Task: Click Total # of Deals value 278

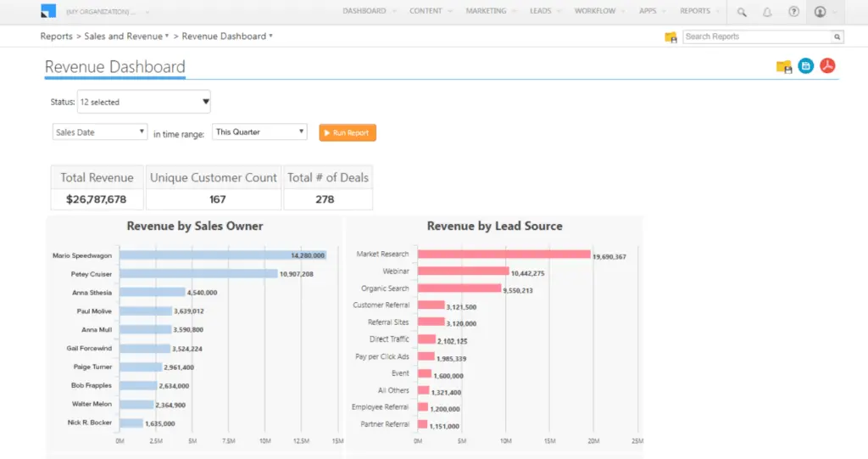Action: tap(325, 199)
